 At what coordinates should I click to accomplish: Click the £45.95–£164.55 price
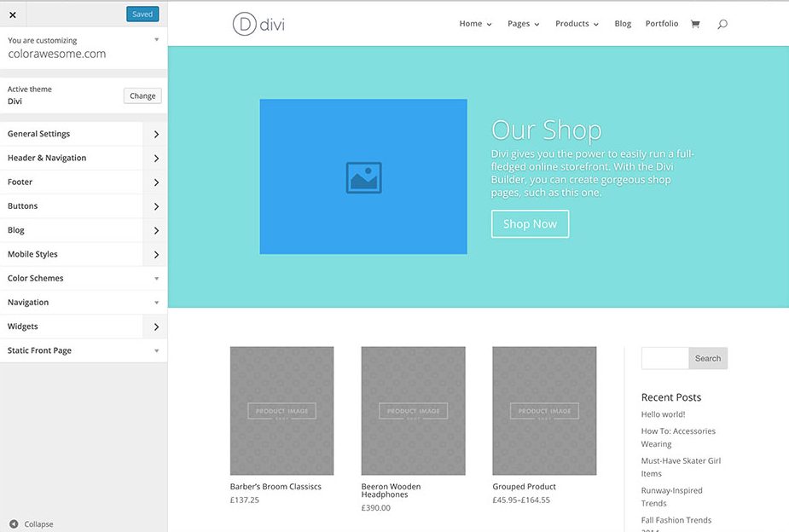521,500
